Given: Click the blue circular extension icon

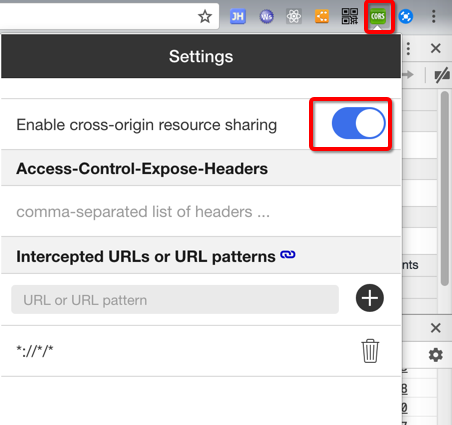Looking at the screenshot, I should pos(406,16).
